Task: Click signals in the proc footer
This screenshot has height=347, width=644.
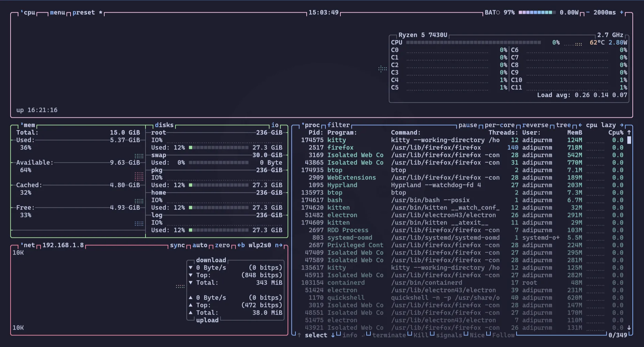Action: pyautogui.click(x=449, y=335)
